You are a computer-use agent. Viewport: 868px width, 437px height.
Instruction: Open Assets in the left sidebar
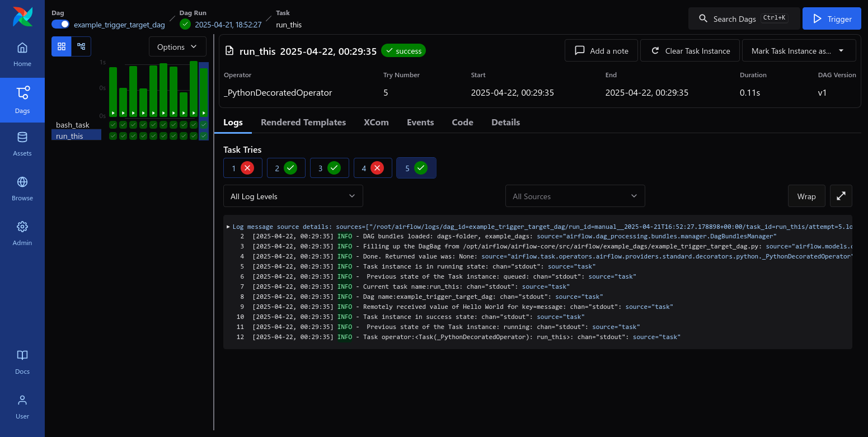(x=22, y=144)
